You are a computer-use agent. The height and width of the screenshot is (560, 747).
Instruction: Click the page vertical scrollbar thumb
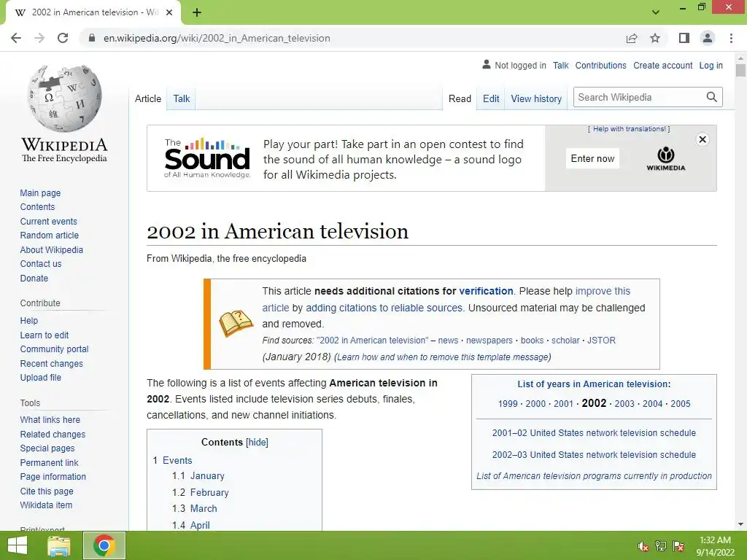740,71
